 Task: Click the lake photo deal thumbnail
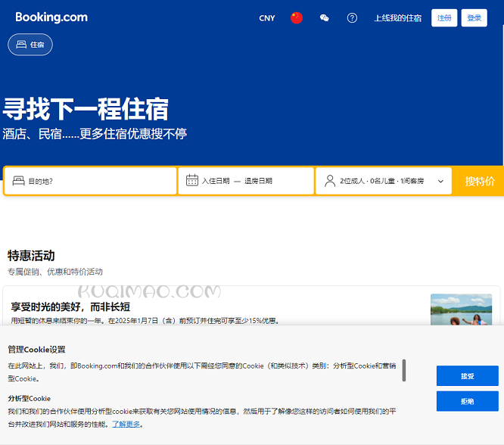(x=461, y=310)
